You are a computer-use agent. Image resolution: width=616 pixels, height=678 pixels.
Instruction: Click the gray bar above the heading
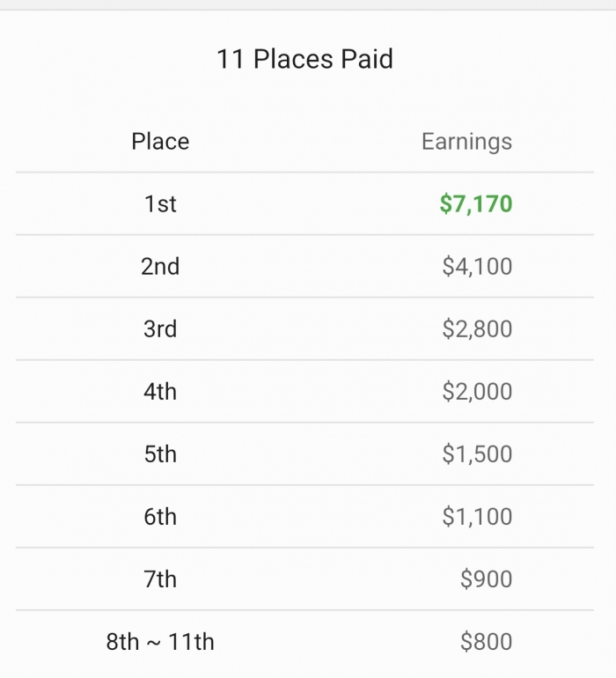[308, 4]
